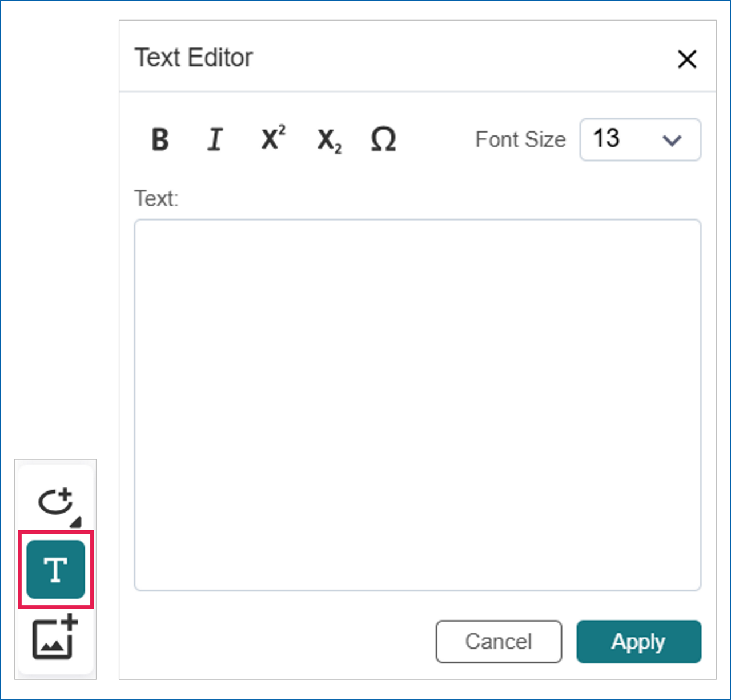Viewport: 731px width, 700px height.
Task: Click the "Text:" field label
Action: click(x=156, y=198)
